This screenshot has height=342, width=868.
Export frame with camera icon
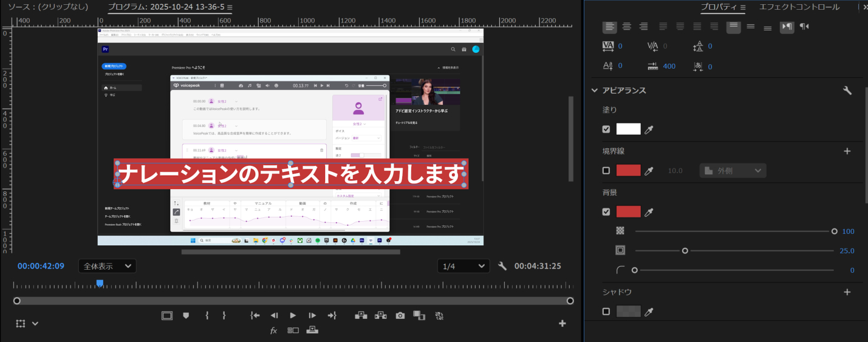(x=400, y=315)
